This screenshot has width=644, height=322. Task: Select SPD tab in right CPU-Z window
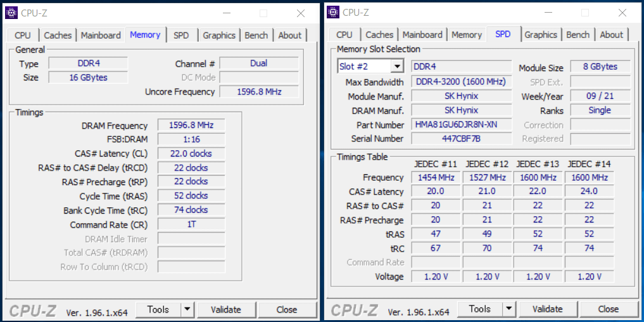point(503,34)
